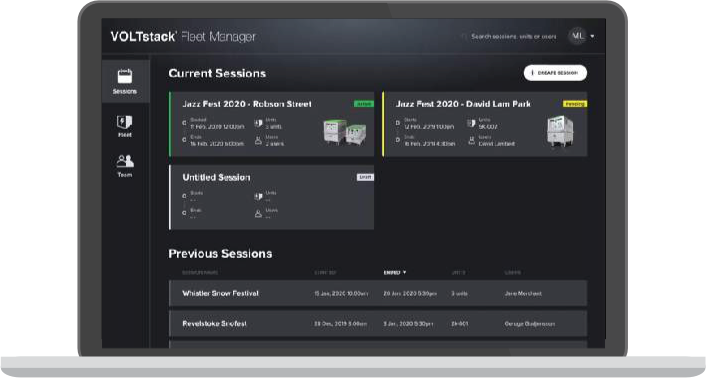Click units icon in David Lam Park card
The width and height of the screenshot is (706, 378).
pyautogui.click(x=471, y=123)
